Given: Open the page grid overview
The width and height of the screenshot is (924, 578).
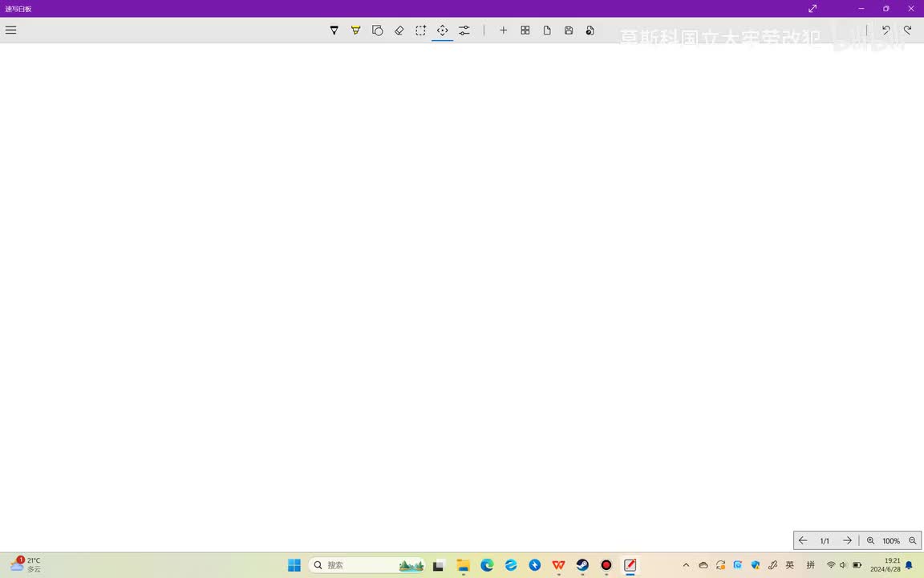Looking at the screenshot, I should point(525,30).
